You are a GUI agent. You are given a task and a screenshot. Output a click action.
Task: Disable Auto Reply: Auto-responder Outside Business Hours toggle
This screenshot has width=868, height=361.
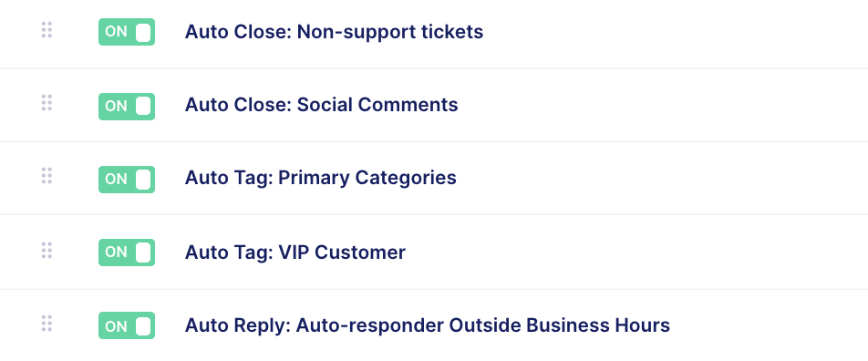click(127, 325)
